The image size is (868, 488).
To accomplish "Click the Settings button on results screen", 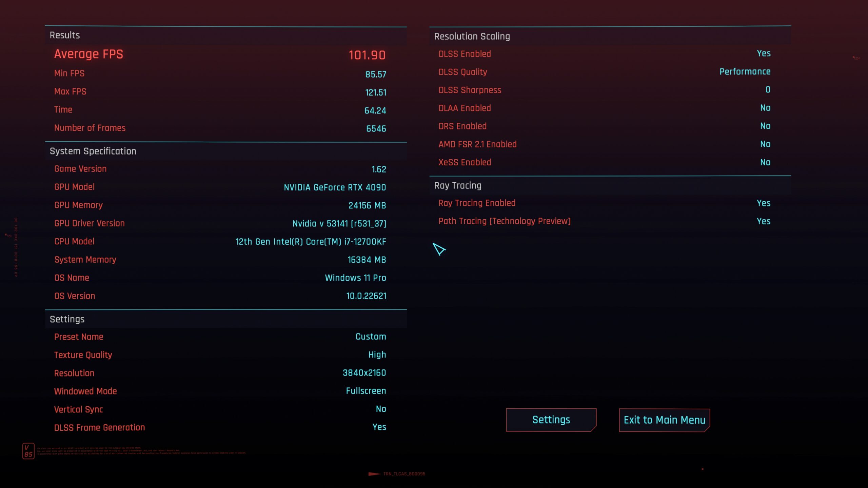I will coord(551,420).
